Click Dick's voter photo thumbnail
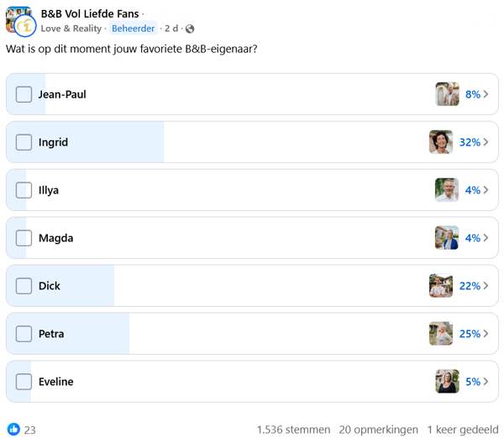 (440, 286)
